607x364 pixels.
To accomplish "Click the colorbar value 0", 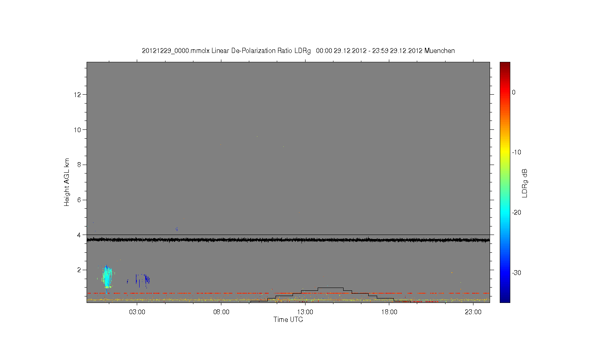I will tap(514, 92).
